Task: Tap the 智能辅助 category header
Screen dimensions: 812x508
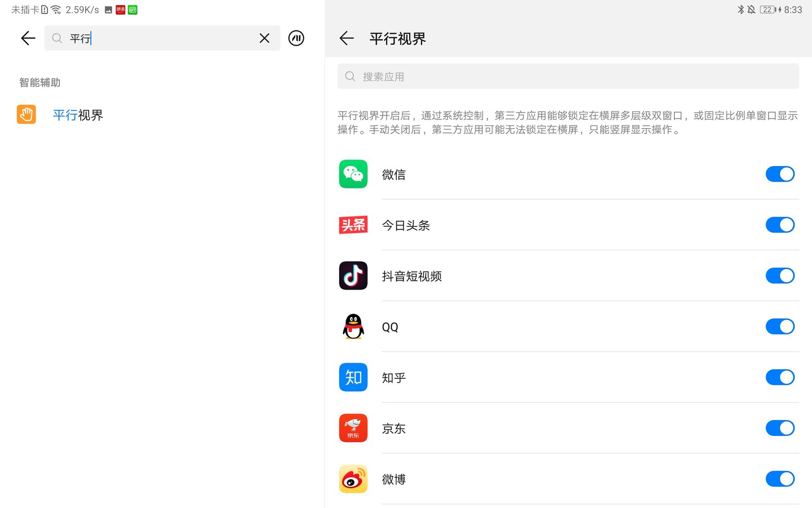Action: coord(40,82)
